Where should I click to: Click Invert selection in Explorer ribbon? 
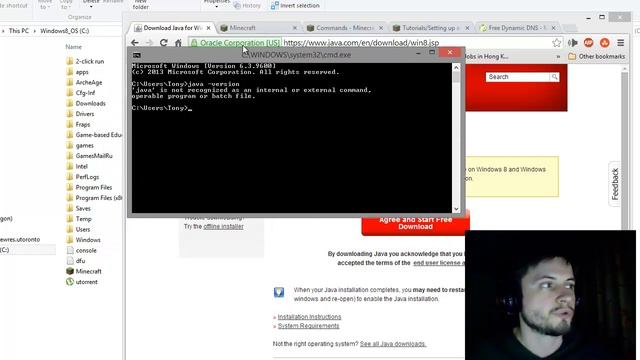[x=296, y=5]
